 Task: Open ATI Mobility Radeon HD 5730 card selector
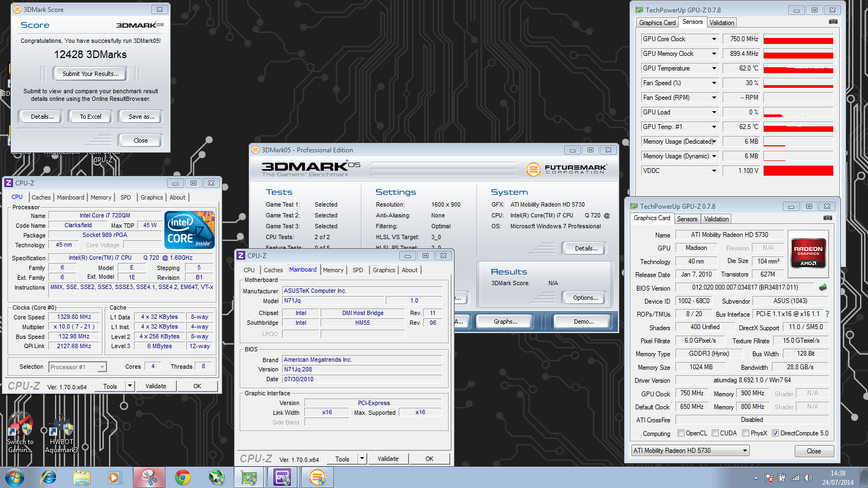(x=691, y=451)
